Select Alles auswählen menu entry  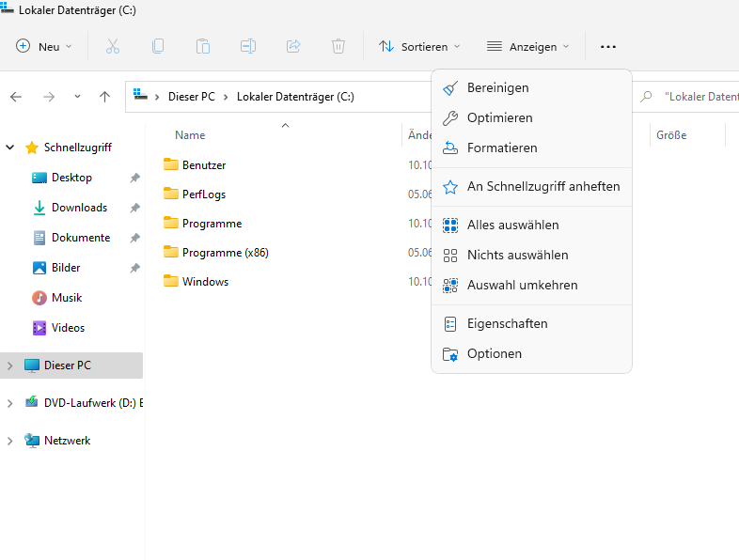point(512,225)
